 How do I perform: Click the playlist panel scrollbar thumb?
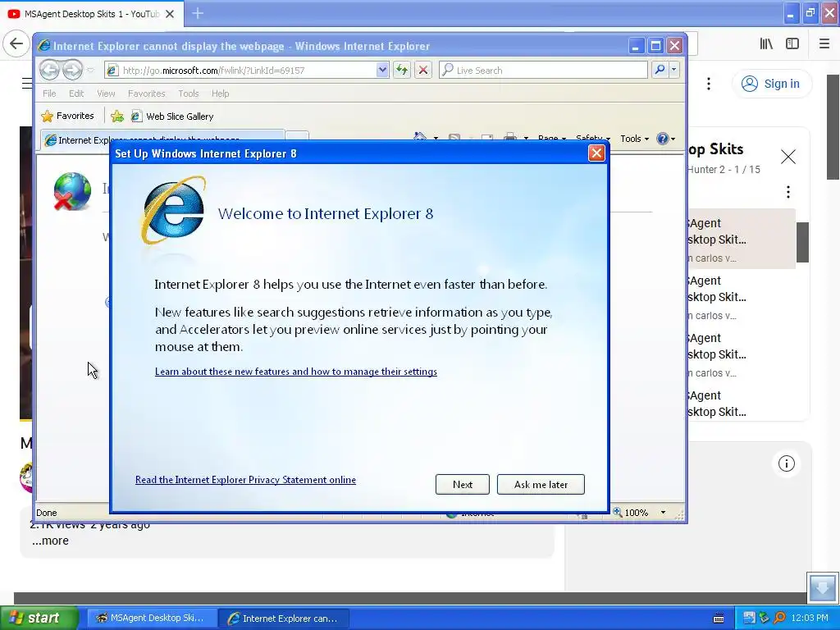click(x=802, y=242)
